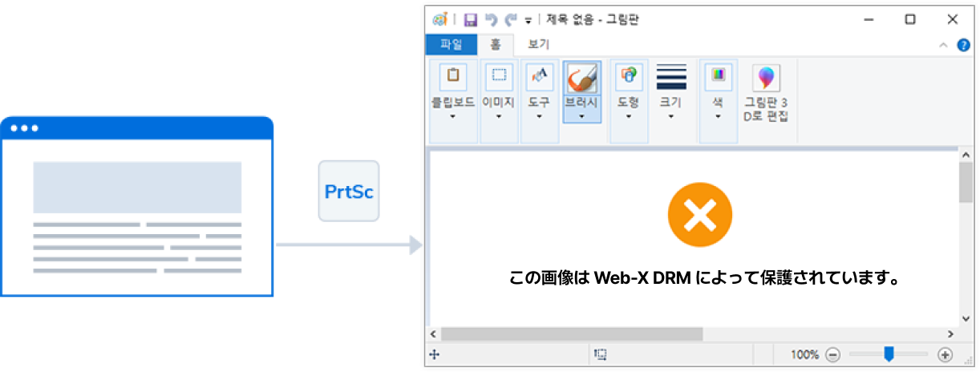Maximize the Paint window
Screen dimensions: 980x372
[910, 19]
